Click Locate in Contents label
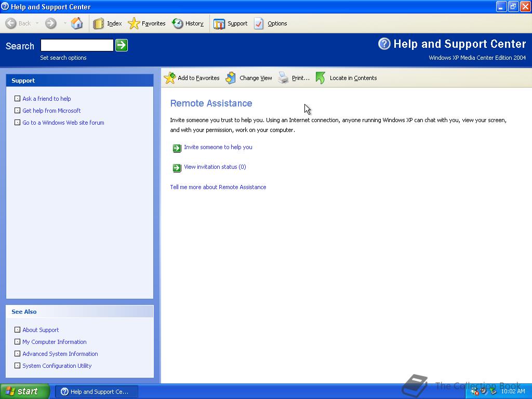 353,78
